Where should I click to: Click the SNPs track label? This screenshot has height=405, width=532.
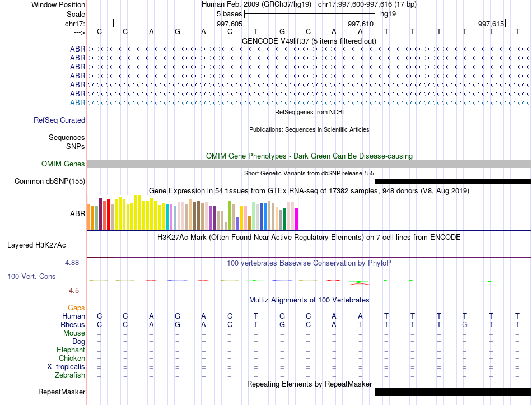coord(76,146)
